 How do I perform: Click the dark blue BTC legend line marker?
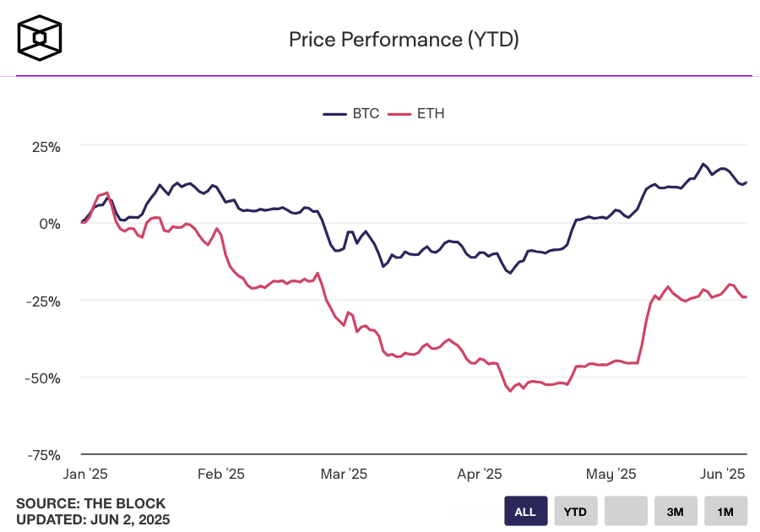(x=334, y=113)
